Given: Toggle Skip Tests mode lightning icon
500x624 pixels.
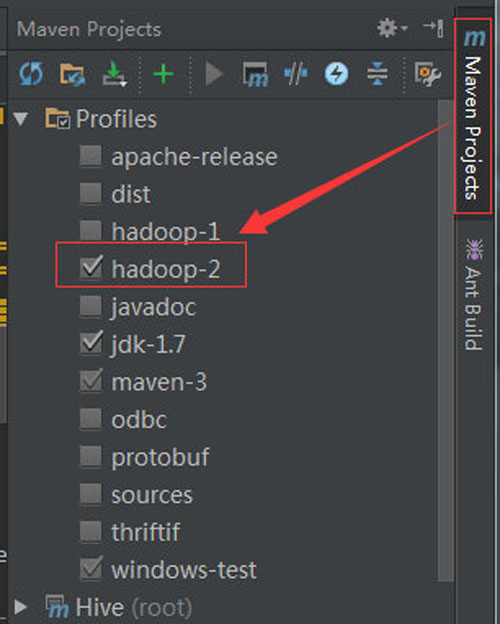Looking at the screenshot, I should tap(336, 74).
